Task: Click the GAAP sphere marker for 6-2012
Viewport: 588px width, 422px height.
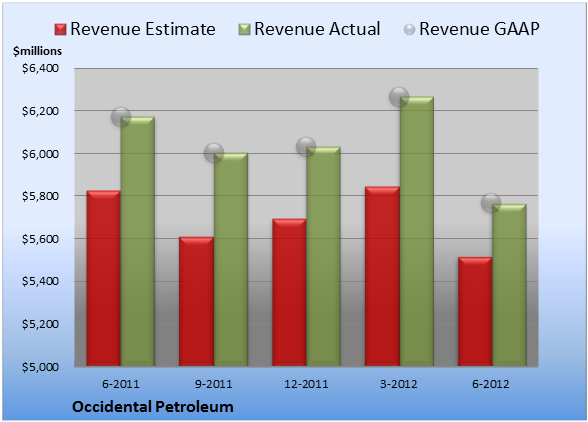Action: pyautogui.click(x=491, y=203)
